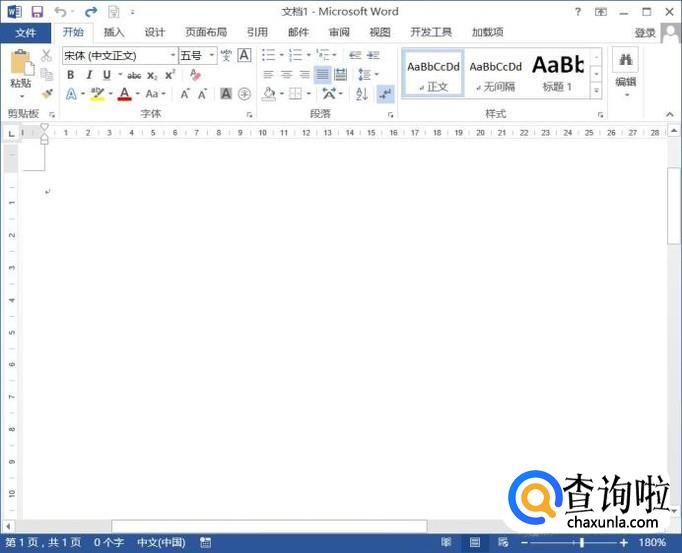Save the document with the floppy disk icon
The width and height of the screenshot is (682, 553).
(37, 12)
